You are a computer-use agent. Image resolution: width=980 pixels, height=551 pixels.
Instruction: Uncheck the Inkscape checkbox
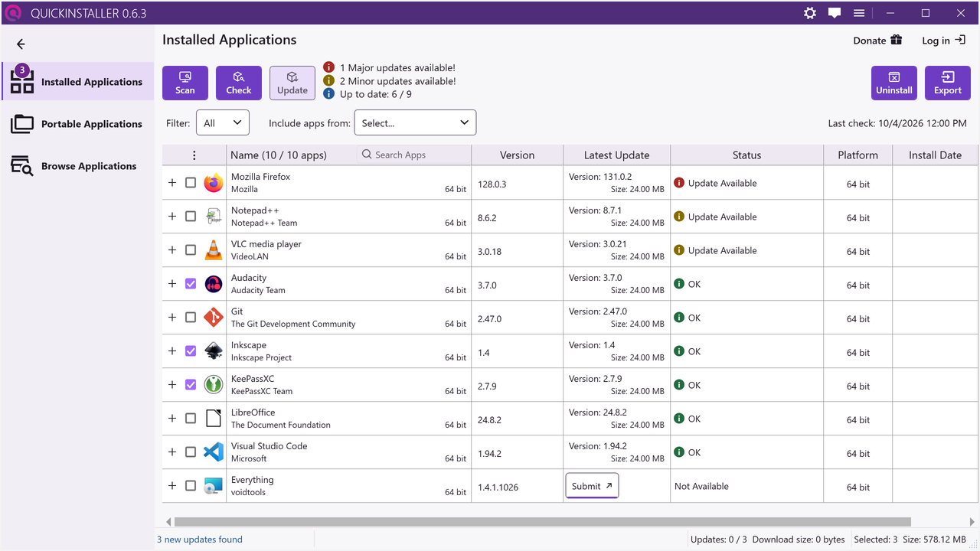click(191, 351)
